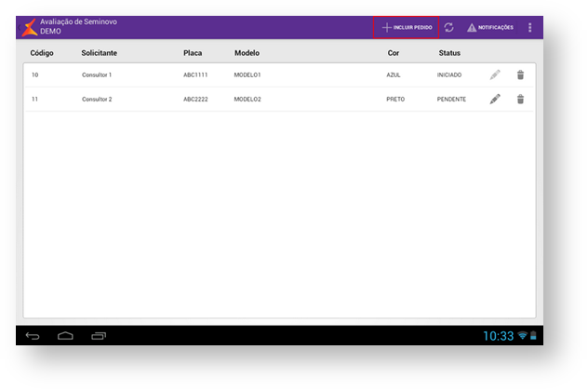Click the Modelo column header
The image size is (588, 390).
coord(247,53)
